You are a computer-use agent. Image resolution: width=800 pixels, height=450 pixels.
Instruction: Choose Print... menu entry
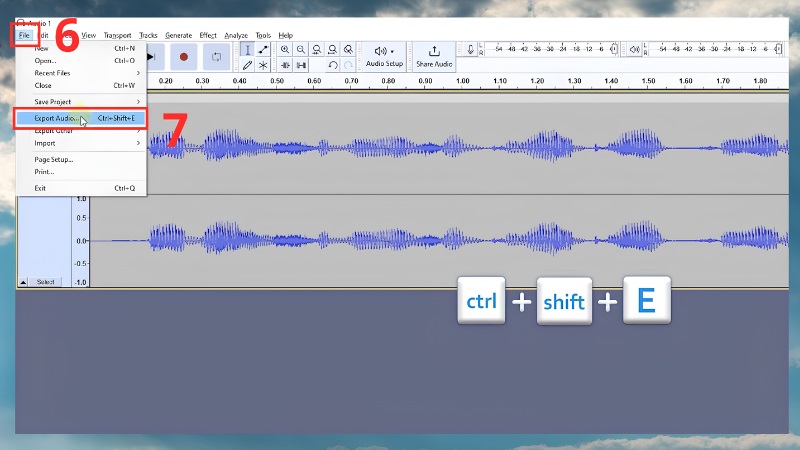click(x=82, y=172)
